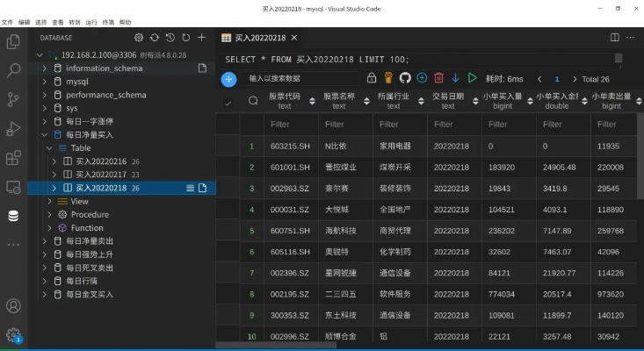This screenshot has height=351, width=644.
Task: Sort by 股票代码 column
Action: pos(312,101)
